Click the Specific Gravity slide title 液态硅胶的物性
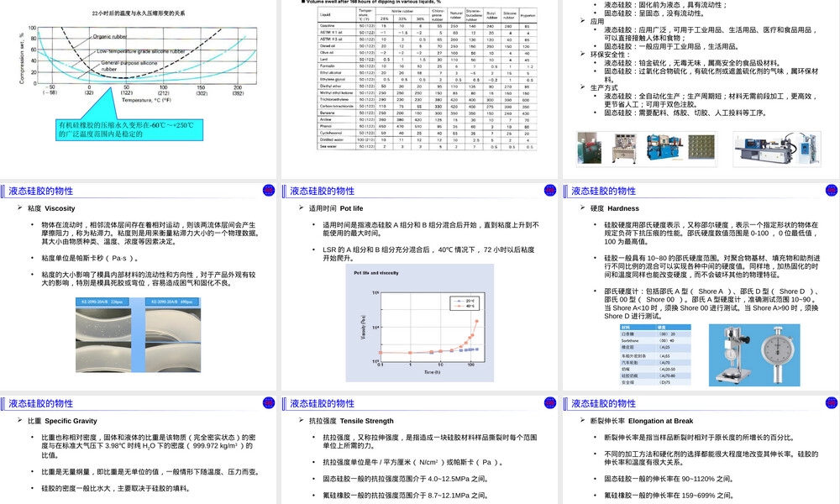This screenshot has width=840, height=504. click(x=40, y=403)
